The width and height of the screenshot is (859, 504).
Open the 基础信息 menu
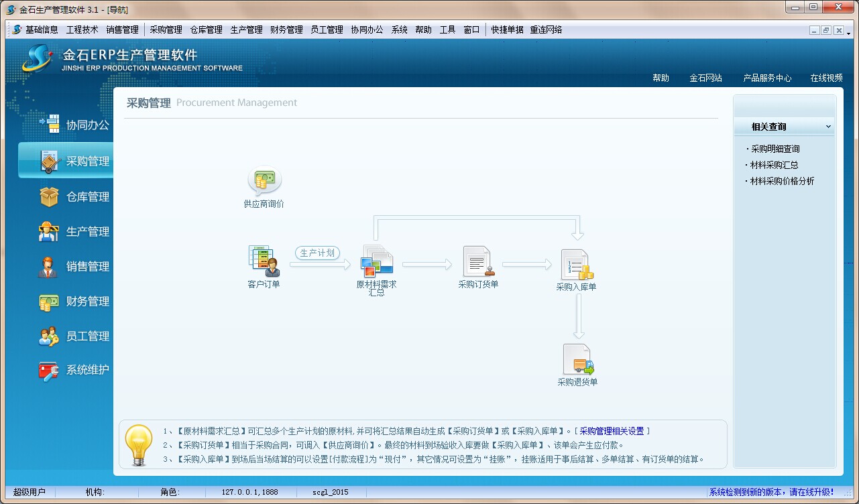[42, 29]
